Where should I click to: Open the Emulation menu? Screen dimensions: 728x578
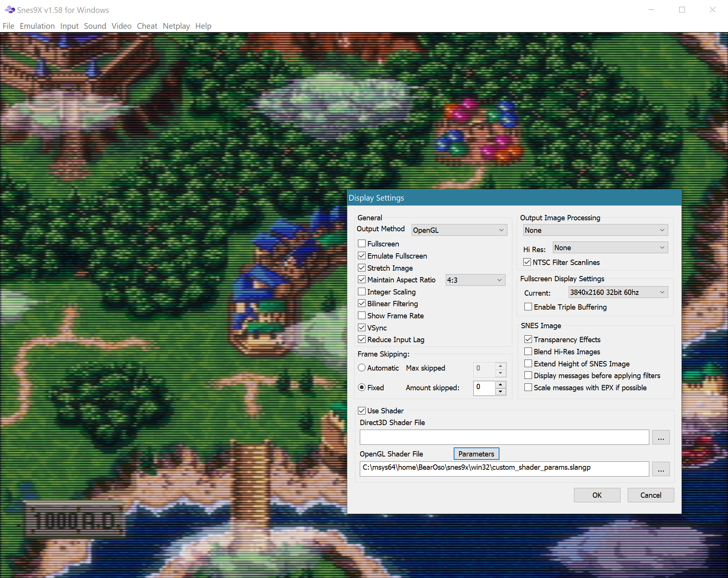tap(37, 26)
